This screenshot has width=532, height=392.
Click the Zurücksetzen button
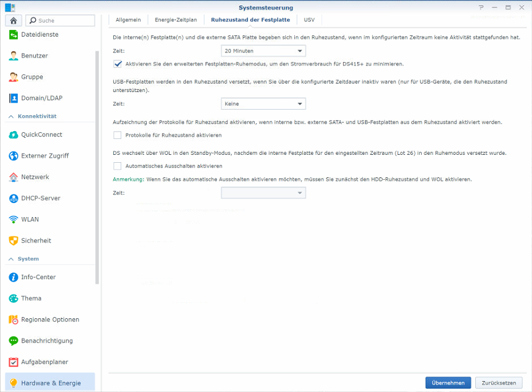[x=498, y=383]
